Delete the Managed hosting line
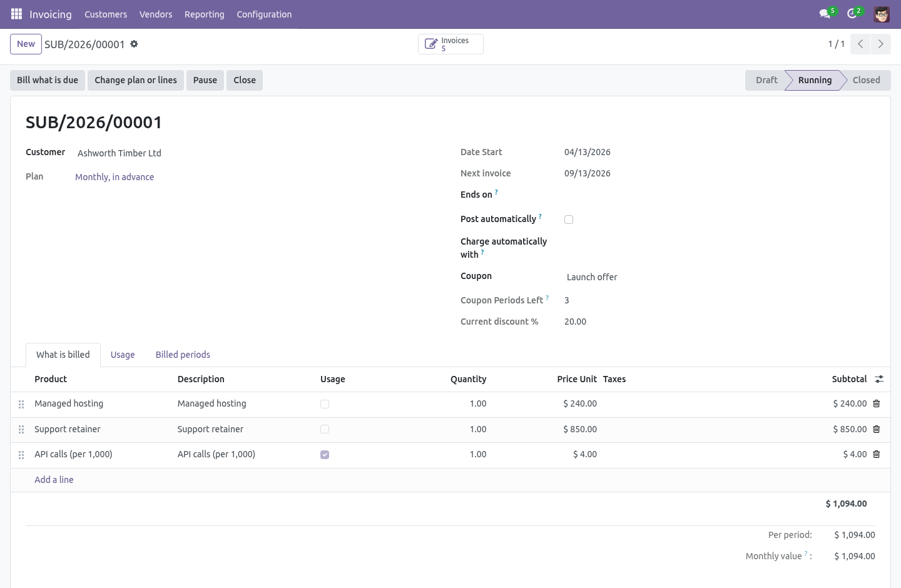The image size is (901, 588). [877, 403]
